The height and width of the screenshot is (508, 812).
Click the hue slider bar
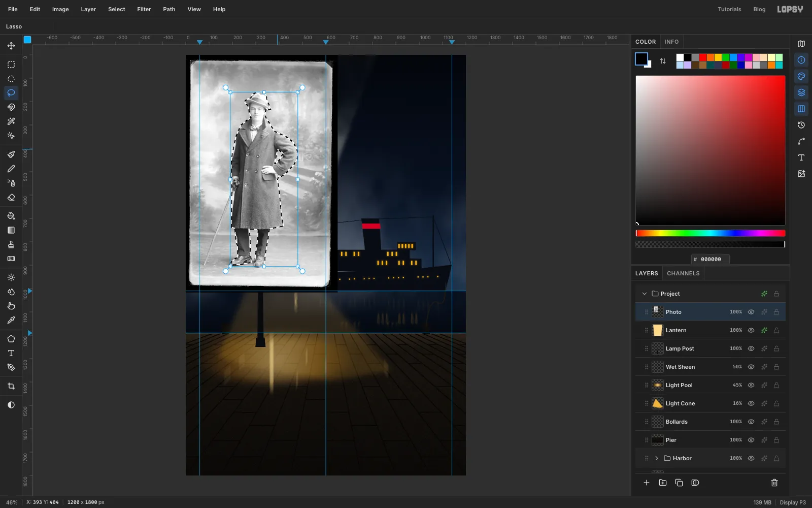coord(710,233)
